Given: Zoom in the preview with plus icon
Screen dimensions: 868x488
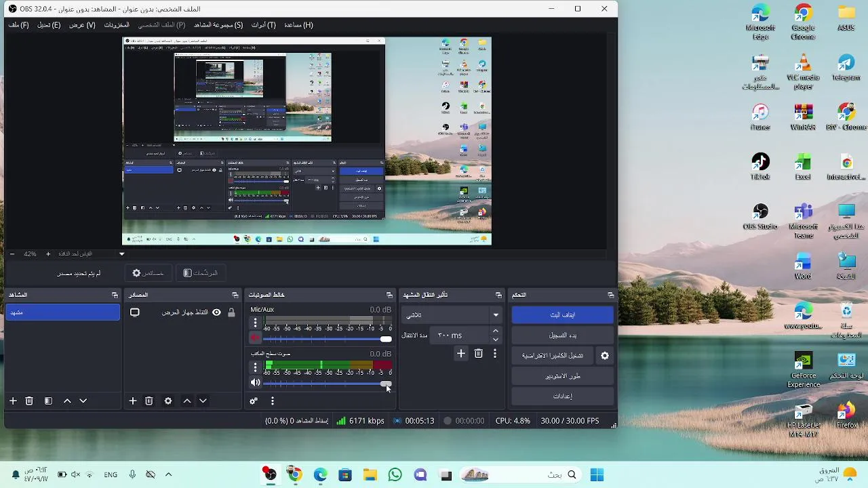Looking at the screenshot, I should coord(48,253).
